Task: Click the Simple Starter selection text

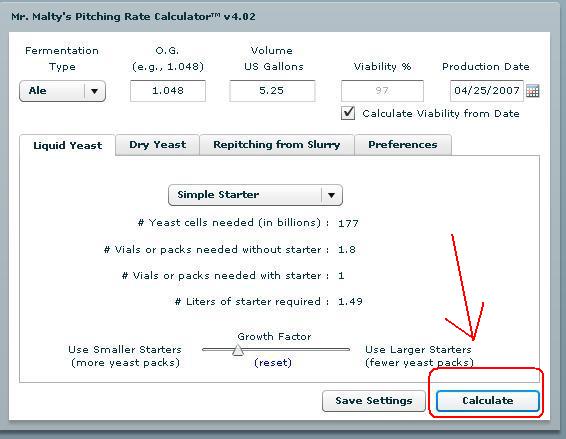Action: point(218,195)
